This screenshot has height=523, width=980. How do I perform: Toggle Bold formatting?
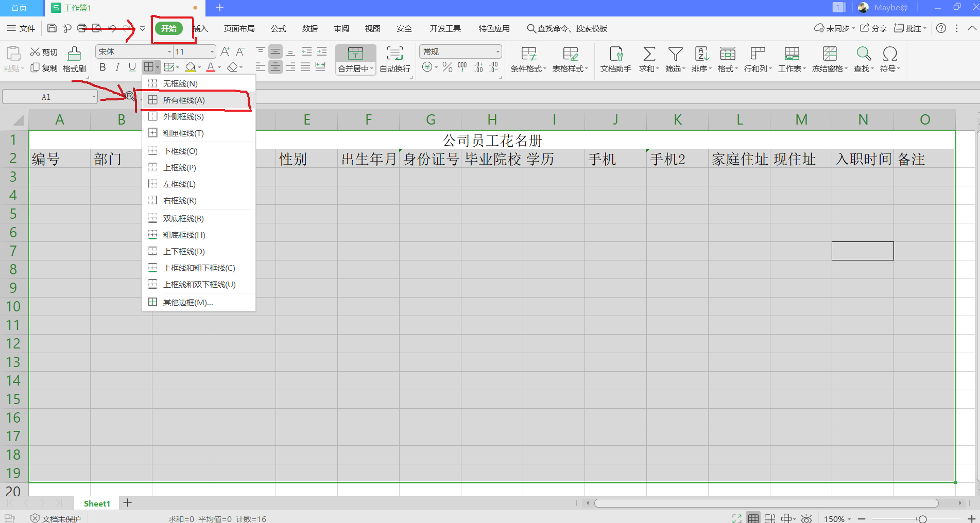pyautogui.click(x=102, y=67)
